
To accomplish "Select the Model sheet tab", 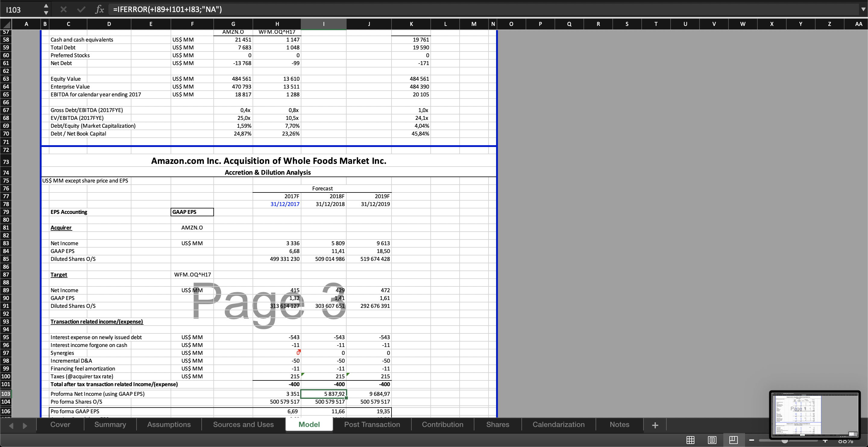I will tap(309, 424).
